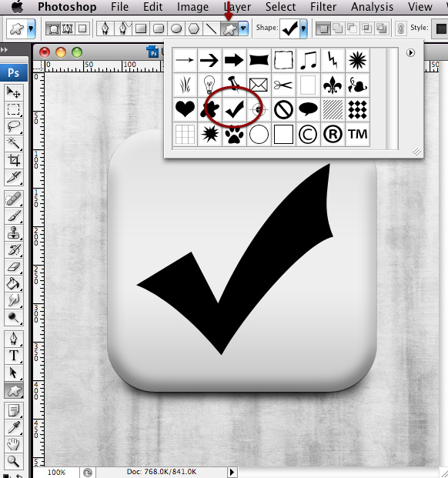
Task: Open the Apple menu
Action: (18, 7)
